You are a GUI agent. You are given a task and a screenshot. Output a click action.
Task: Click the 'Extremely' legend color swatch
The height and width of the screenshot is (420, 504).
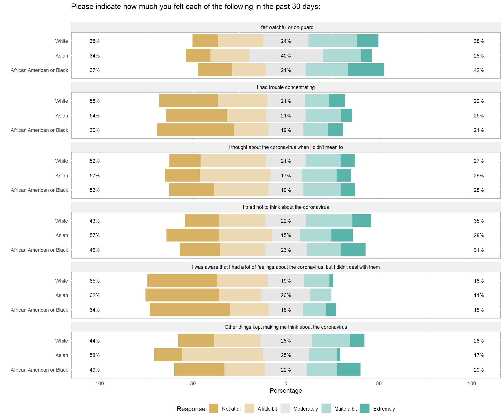365,408
